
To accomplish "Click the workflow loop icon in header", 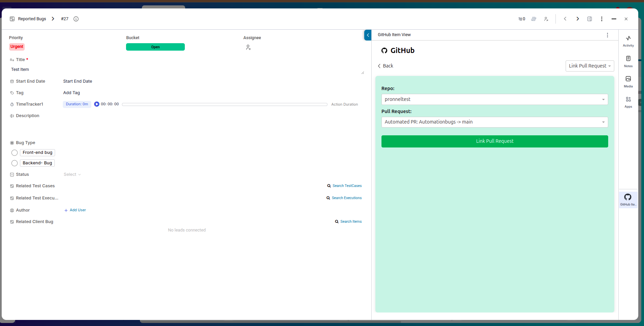I will 534,19.
